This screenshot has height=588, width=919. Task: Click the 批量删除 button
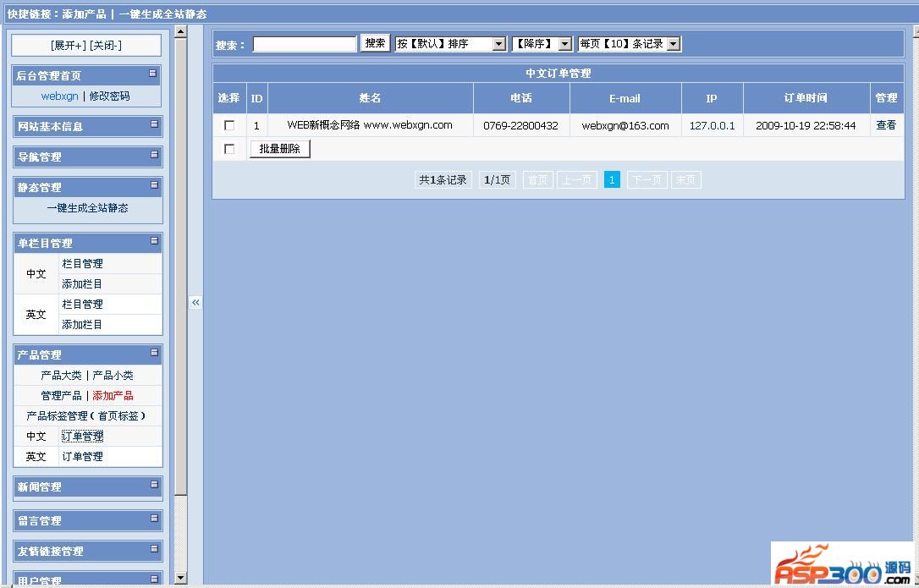(279, 149)
